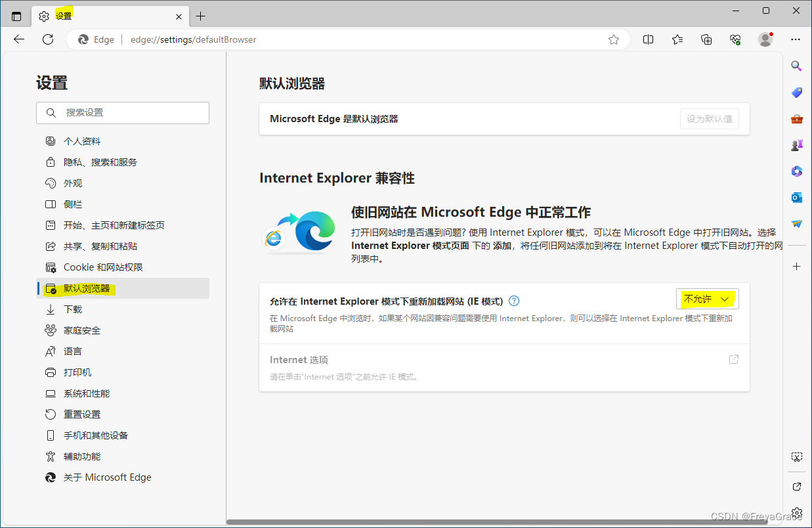Click the Internet 选项 row label
The height and width of the screenshot is (528, 812).
[x=299, y=360]
